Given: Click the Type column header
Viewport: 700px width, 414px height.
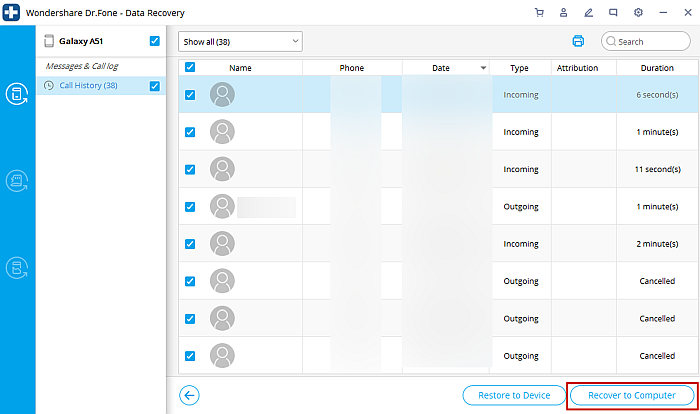Looking at the screenshot, I should coord(519,68).
